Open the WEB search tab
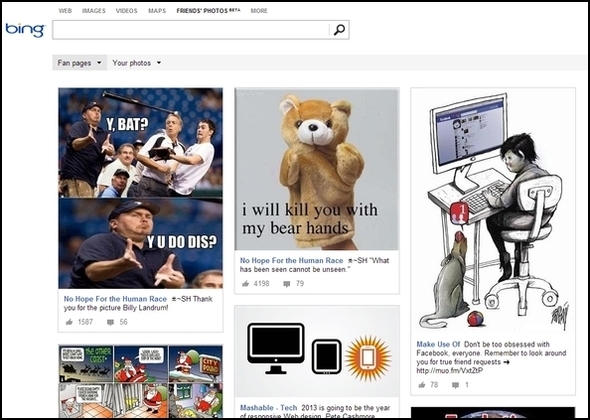This screenshot has width=590, height=420. (x=65, y=11)
